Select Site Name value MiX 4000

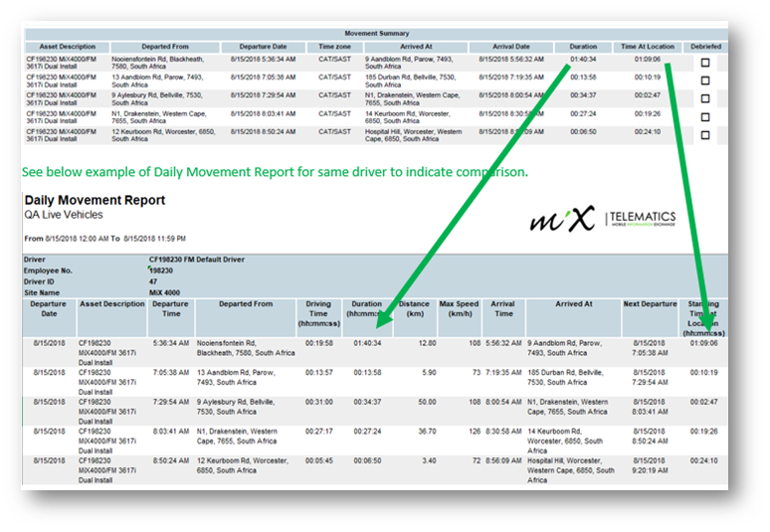164,293
